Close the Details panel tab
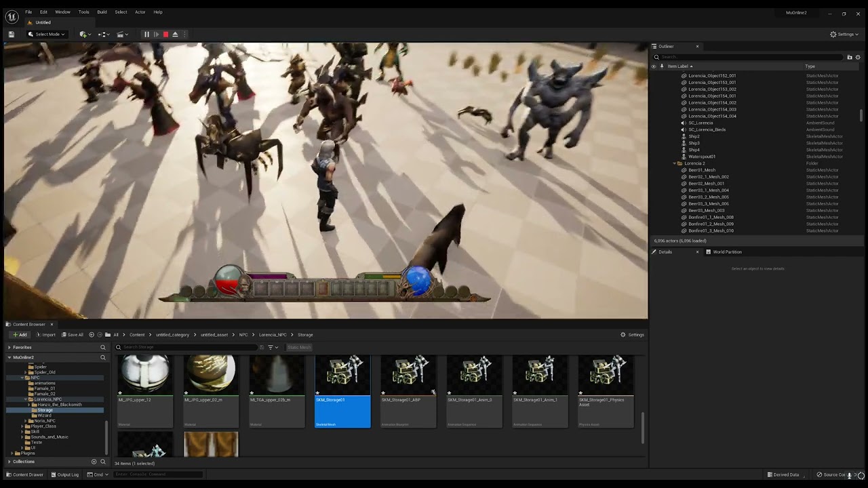868x488 pixels. point(697,252)
